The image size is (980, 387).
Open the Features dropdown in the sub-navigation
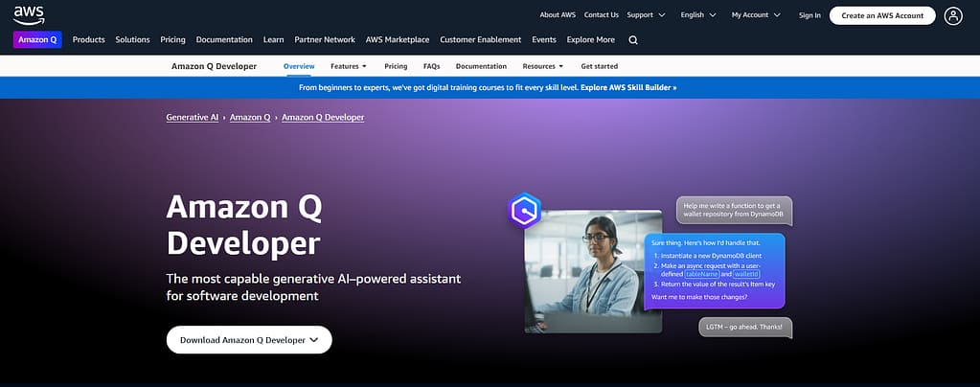[x=348, y=66]
